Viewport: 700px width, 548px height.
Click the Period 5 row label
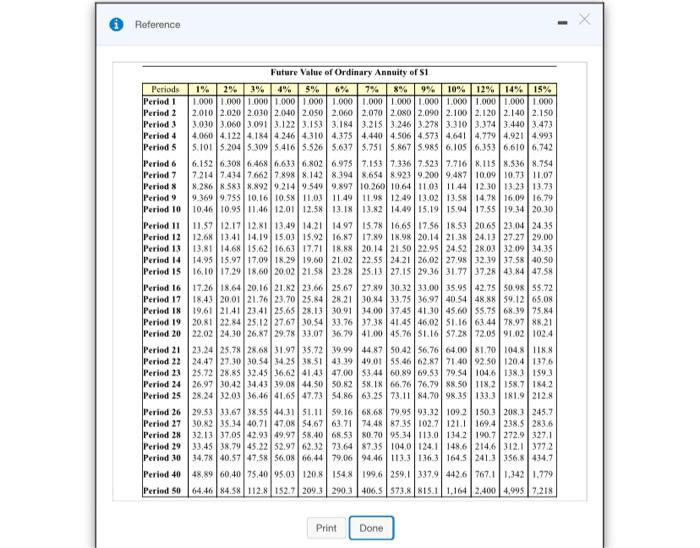coord(159,147)
